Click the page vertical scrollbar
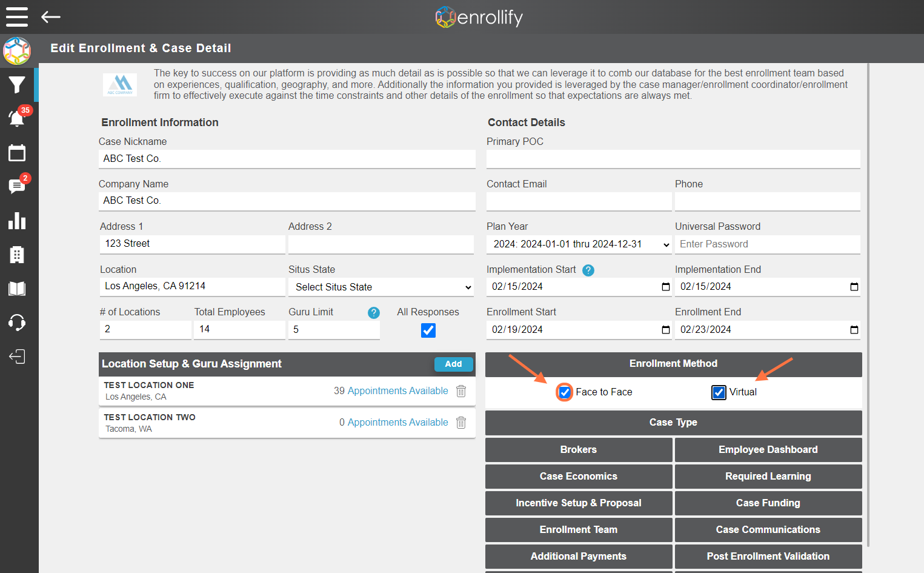The image size is (924, 573). [868, 304]
